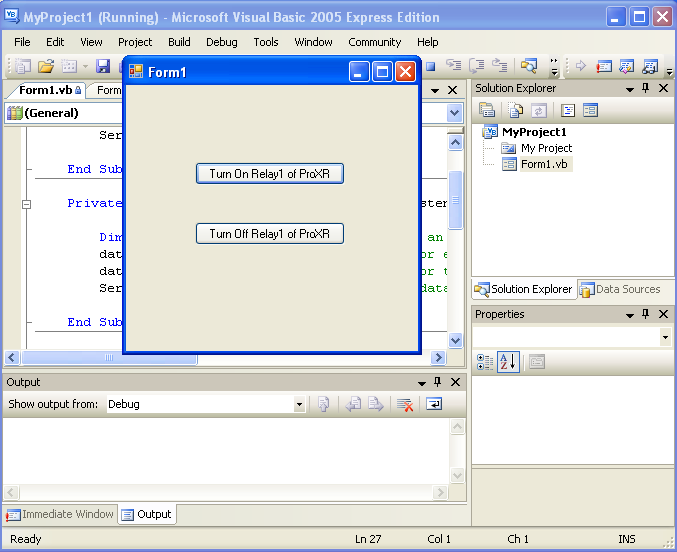Click Refresh icon in Solution Explorer toolbar
Image resolution: width=677 pixels, height=552 pixels.
tap(538, 111)
